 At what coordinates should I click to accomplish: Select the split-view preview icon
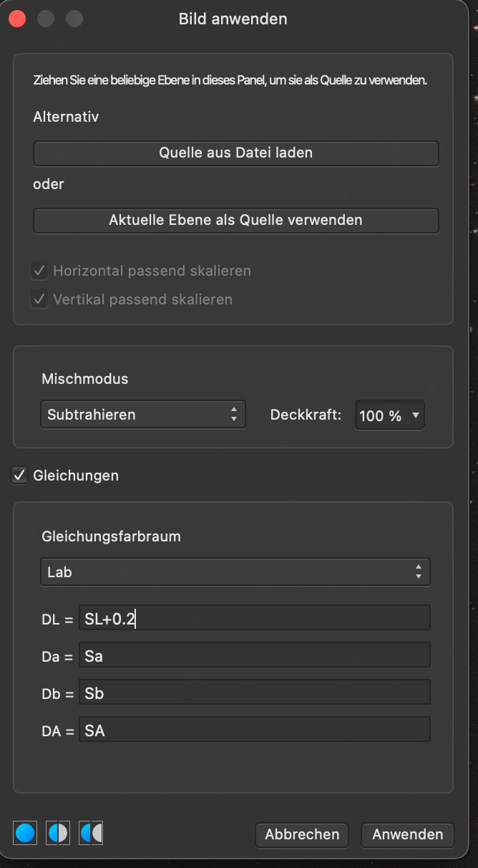[x=57, y=832]
